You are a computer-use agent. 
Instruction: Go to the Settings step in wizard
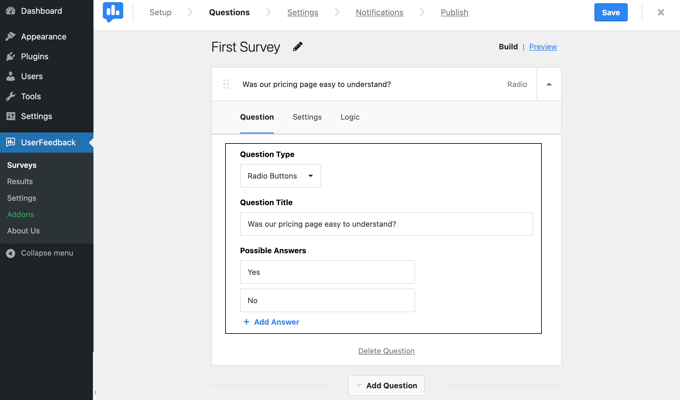303,13
